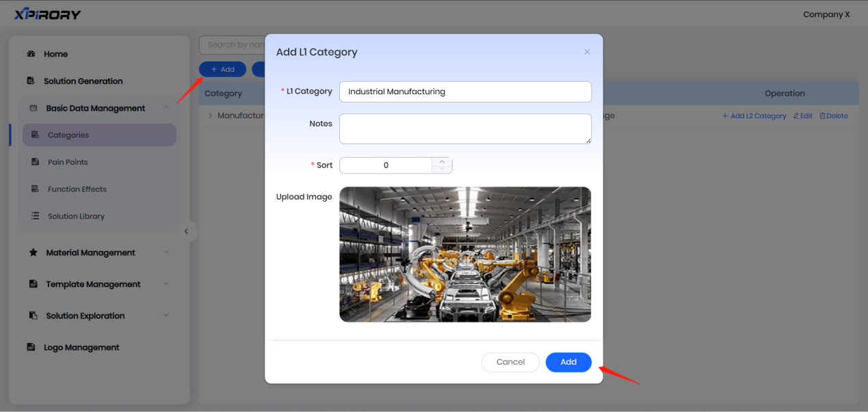Click the XPIRORY logo
Screen dimensions: 868x412
[x=47, y=14]
